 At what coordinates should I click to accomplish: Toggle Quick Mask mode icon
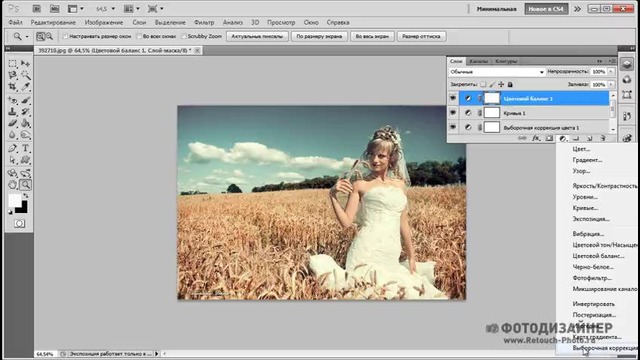(x=19, y=224)
